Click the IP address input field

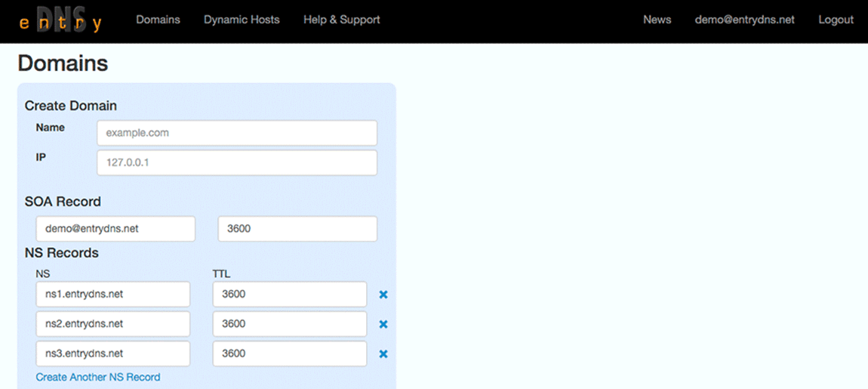(x=237, y=162)
